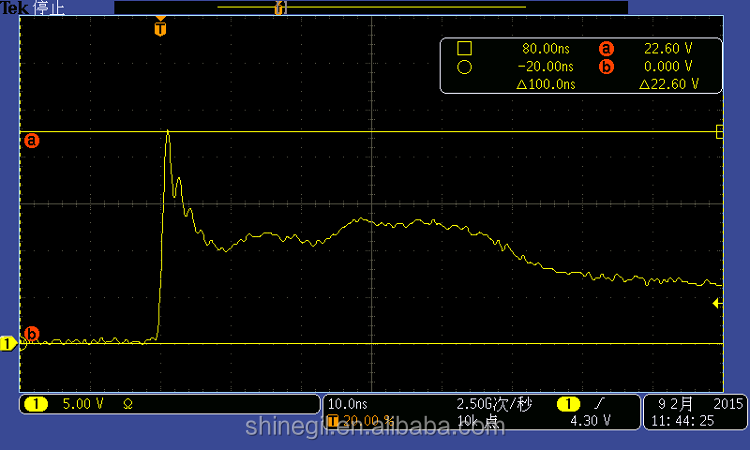The width and height of the screenshot is (750, 450).
Task: Click the cursor a marker on left
Action: pyautogui.click(x=32, y=141)
